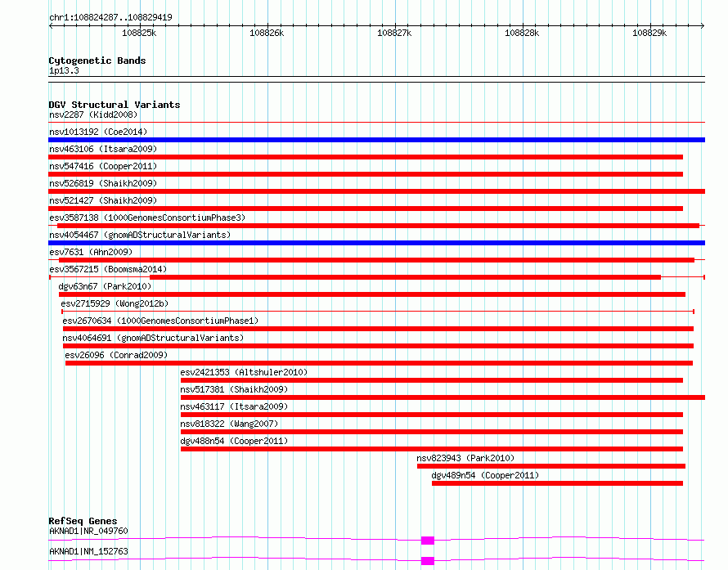
Task: Click nsv547416 (Cooper2011) variant label
Action: tap(103, 166)
